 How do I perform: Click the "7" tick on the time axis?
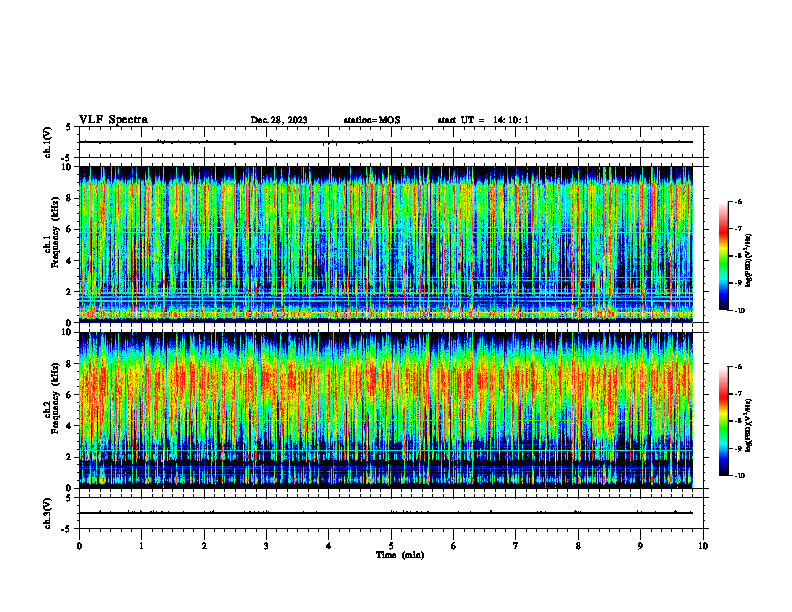click(x=516, y=546)
